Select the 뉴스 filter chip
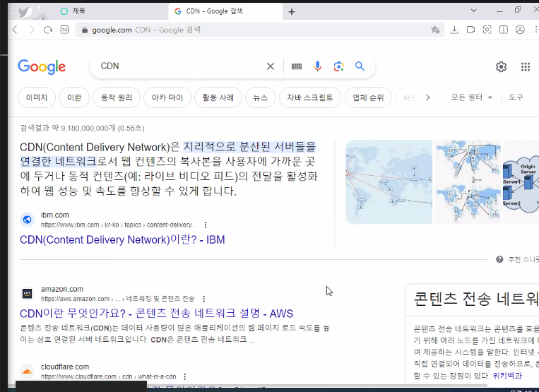 (x=260, y=97)
